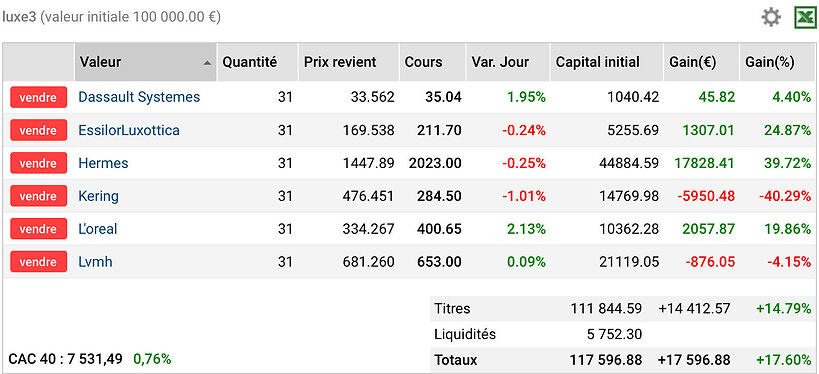Sell L'oreal shares via vendre

coord(38,229)
